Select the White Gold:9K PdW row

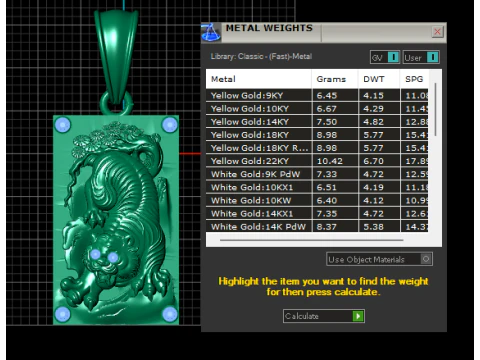317,174
